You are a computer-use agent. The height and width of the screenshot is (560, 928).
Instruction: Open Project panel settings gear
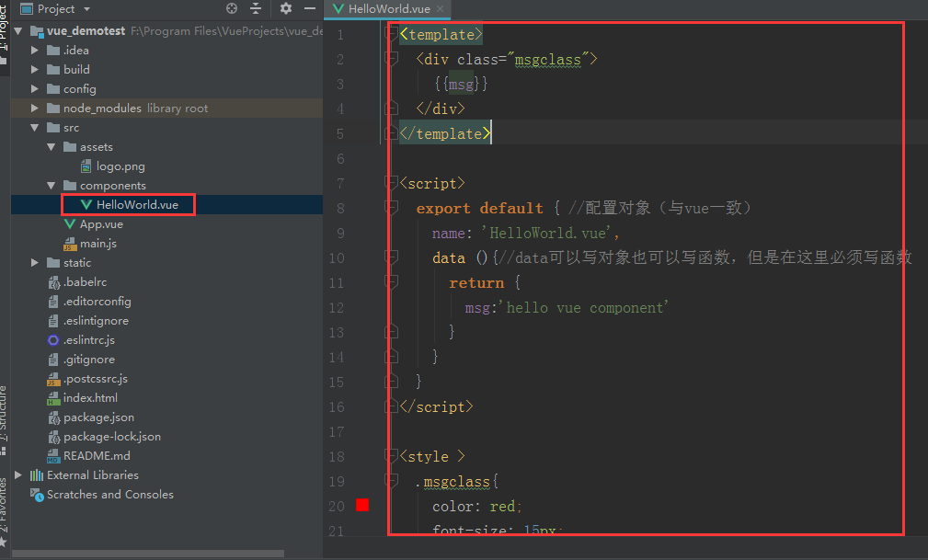(x=286, y=8)
